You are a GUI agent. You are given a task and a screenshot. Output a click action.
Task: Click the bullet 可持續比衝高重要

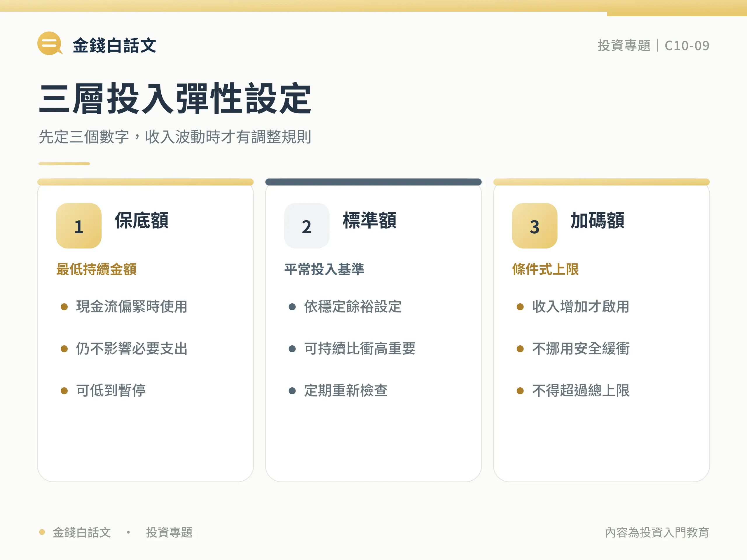point(360,348)
